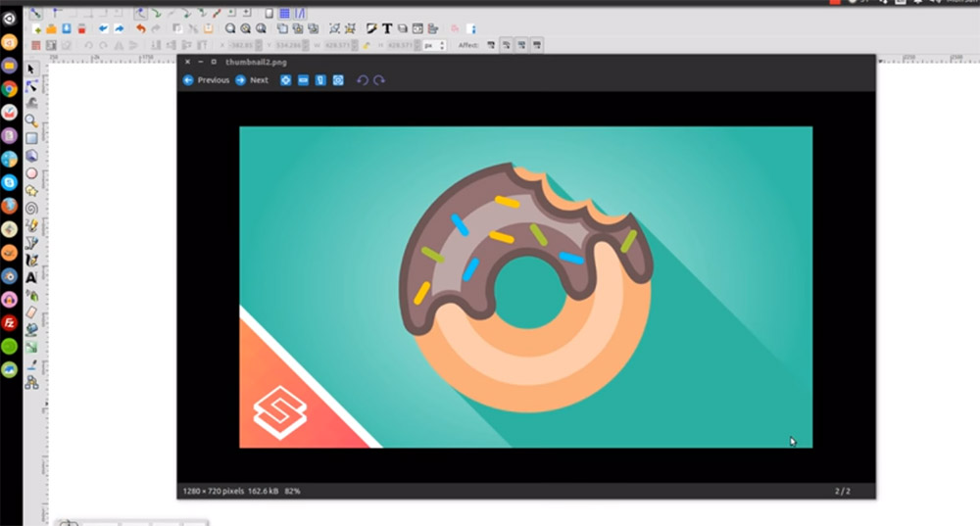Select the Rectangle tool
Image resolution: width=980 pixels, height=526 pixels.
coord(31,138)
